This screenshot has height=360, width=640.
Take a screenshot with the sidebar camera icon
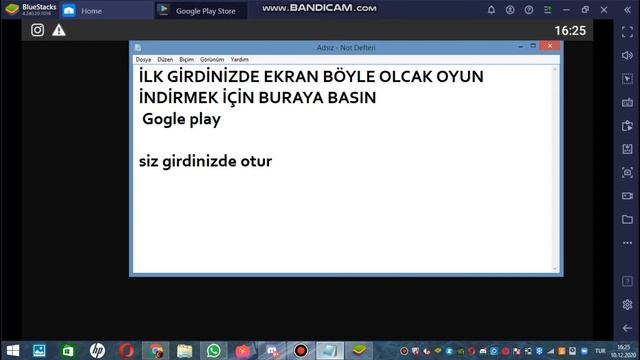tap(627, 172)
